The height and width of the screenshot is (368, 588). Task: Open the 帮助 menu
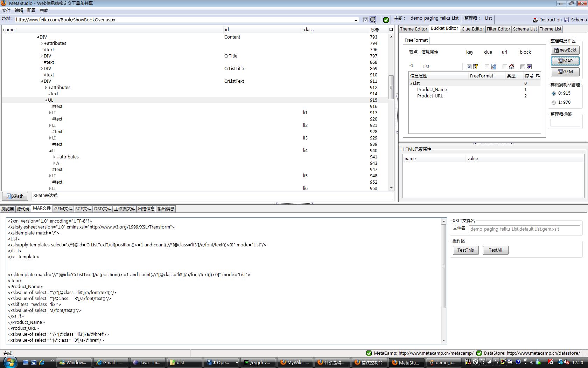tap(44, 11)
